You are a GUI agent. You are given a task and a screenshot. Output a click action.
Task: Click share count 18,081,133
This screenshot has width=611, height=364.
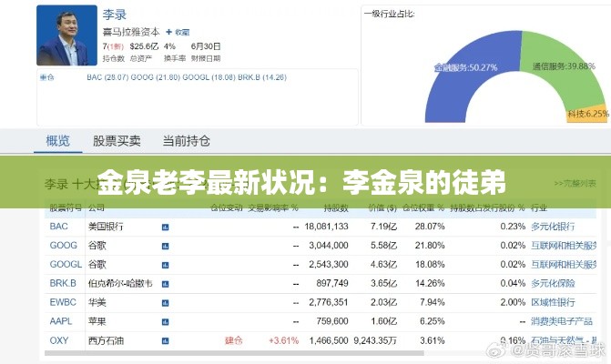[327, 227]
